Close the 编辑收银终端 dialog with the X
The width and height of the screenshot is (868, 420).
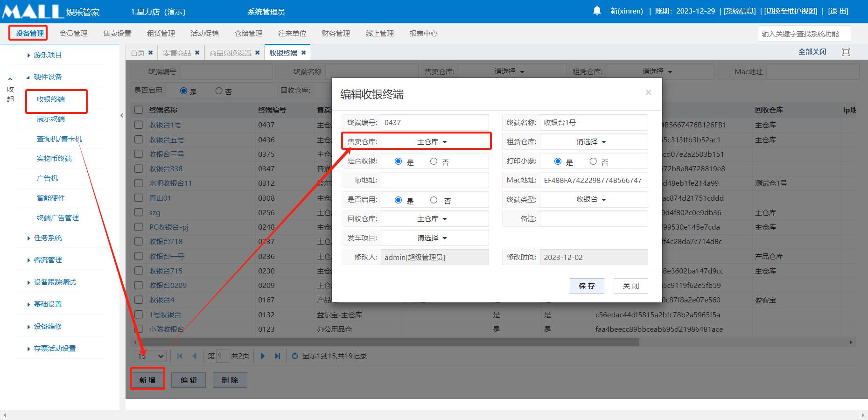(648, 92)
